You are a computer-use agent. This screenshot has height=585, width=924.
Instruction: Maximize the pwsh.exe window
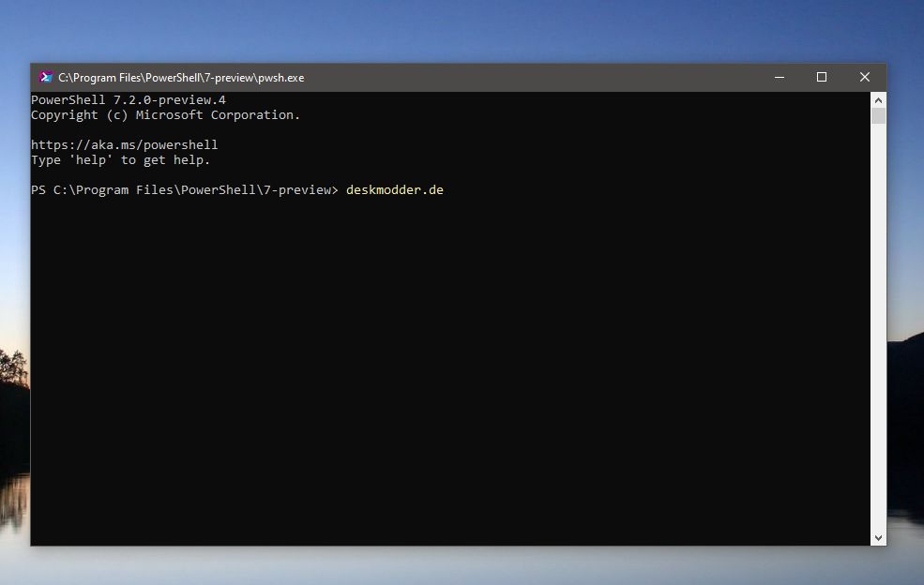(x=822, y=77)
